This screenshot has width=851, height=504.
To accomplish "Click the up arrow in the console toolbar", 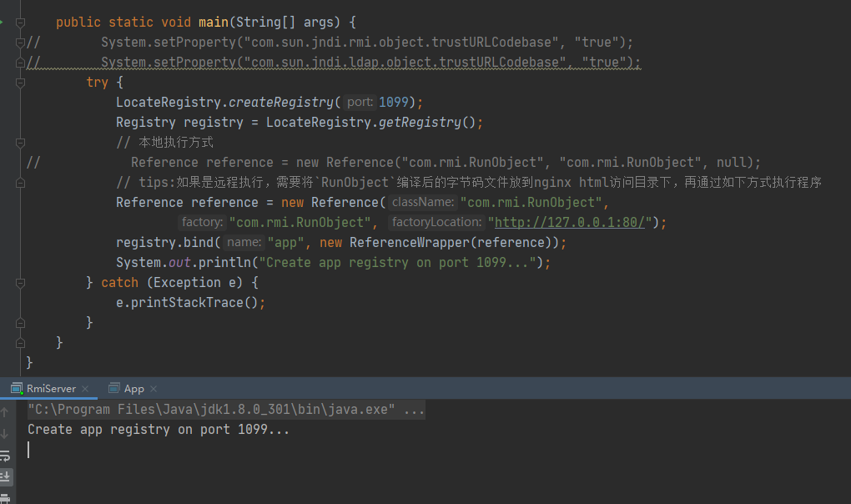I will pos(4,412).
